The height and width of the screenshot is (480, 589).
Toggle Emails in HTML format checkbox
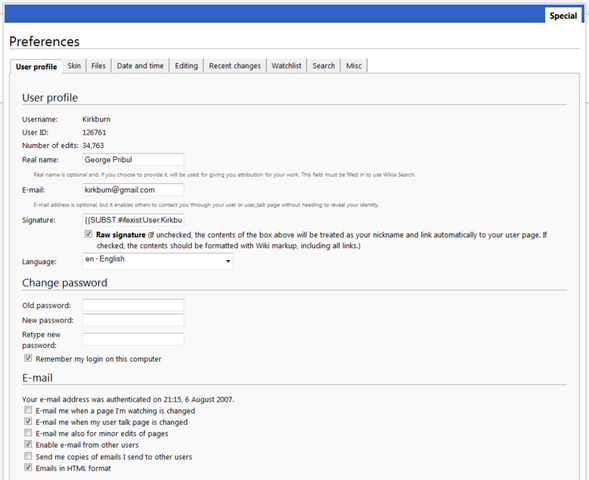tap(28, 468)
